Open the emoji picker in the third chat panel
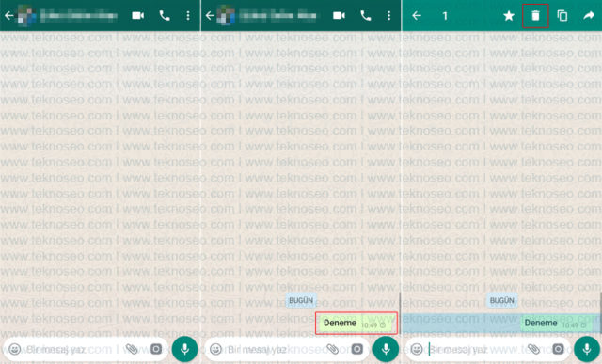 click(x=417, y=349)
